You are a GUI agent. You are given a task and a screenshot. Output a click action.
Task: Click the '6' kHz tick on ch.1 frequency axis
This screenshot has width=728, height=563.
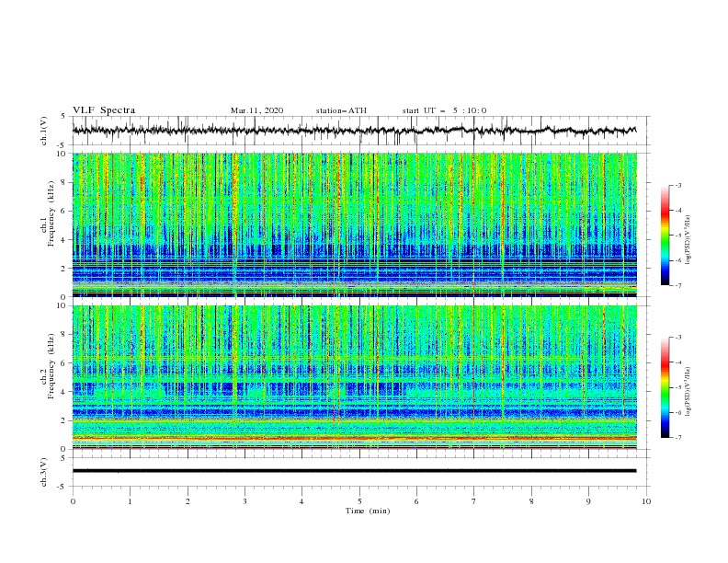[63, 212]
